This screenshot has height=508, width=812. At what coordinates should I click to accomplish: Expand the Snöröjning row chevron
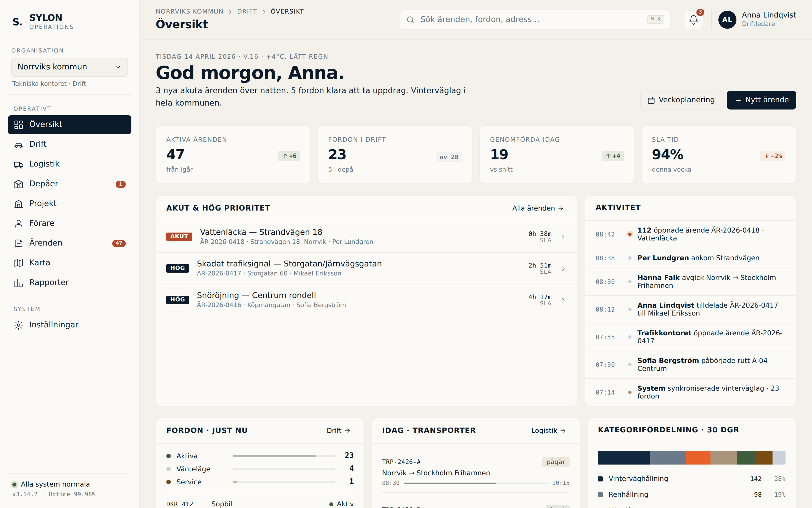click(563, 300)
